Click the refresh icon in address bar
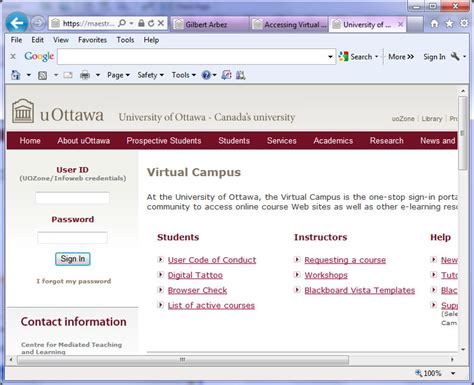The height and width of the screenshot is (385, 474). pos(151,23)
